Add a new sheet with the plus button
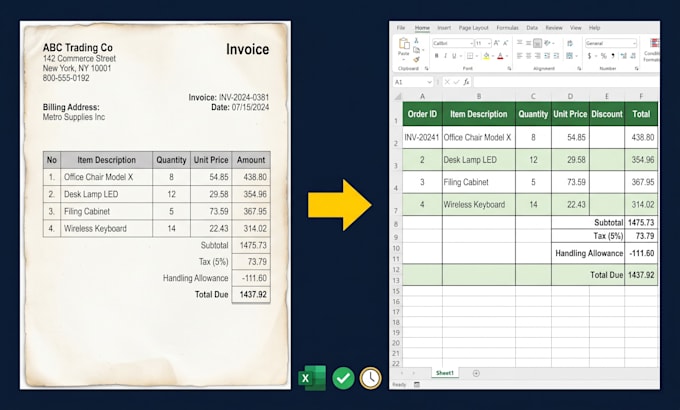Viewport: 680px width, 410px height. (x=476, y=373)
